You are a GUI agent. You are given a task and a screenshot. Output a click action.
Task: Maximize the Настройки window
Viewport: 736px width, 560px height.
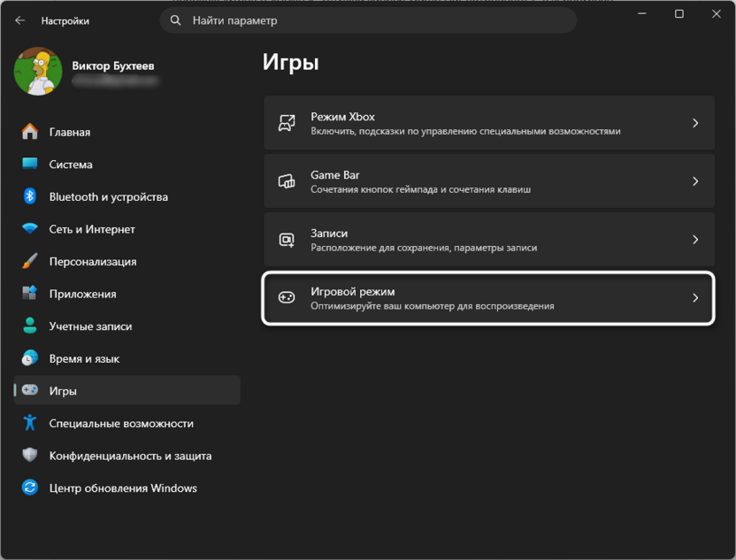coord(678,14)
